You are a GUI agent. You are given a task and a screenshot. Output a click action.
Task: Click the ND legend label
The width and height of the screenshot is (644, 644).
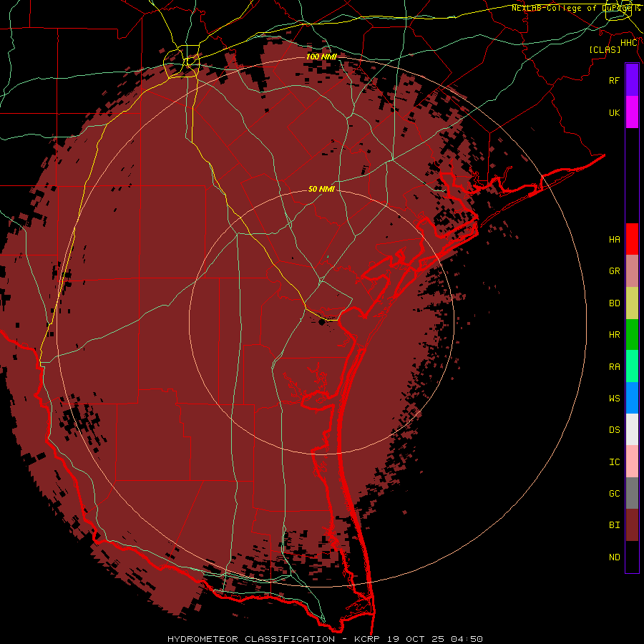click(x=614, y=557)
